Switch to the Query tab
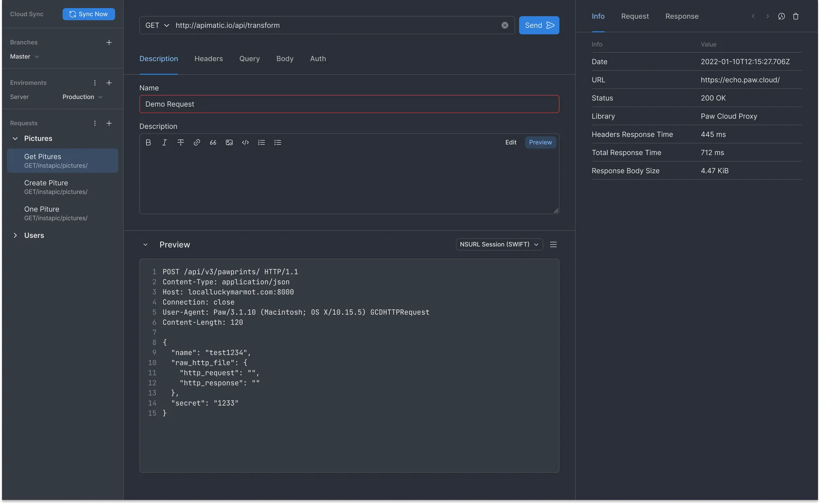 [x=250, y=59]
